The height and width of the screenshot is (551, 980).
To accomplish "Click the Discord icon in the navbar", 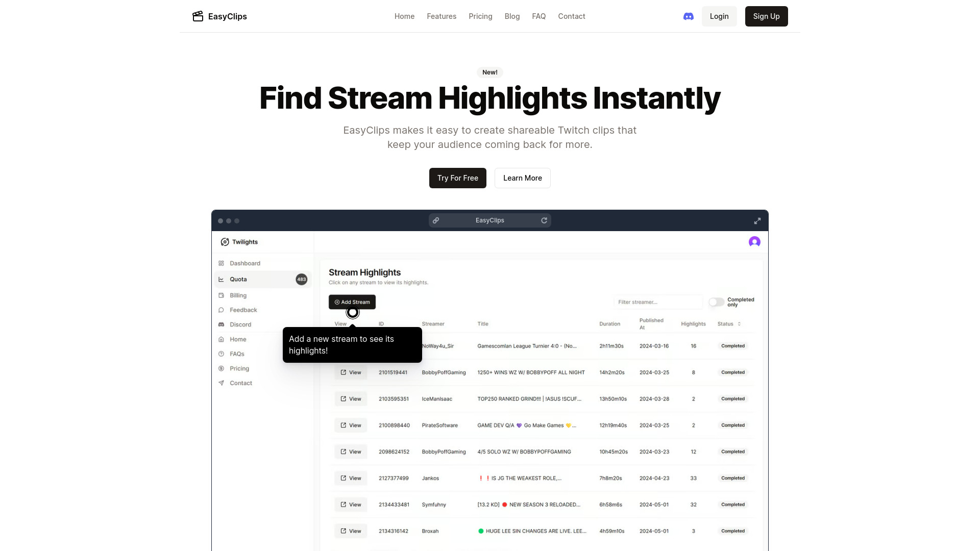I will coord(689,16).
